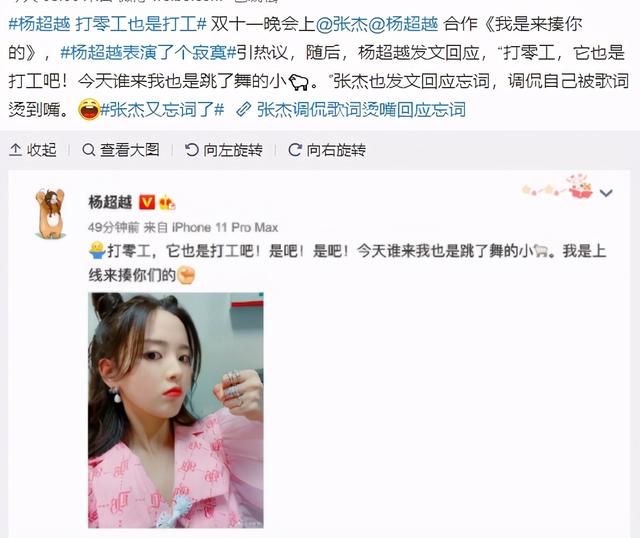Rotate image left with 向左旋转
Image resolution: width=640 pixels, height=538 pixels.
coord(224,150)
